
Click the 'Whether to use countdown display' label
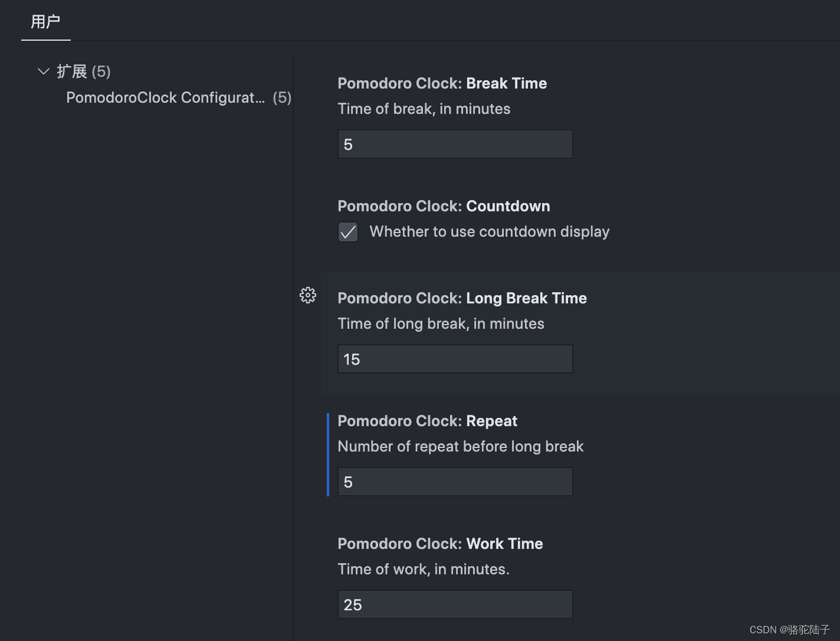489,231
